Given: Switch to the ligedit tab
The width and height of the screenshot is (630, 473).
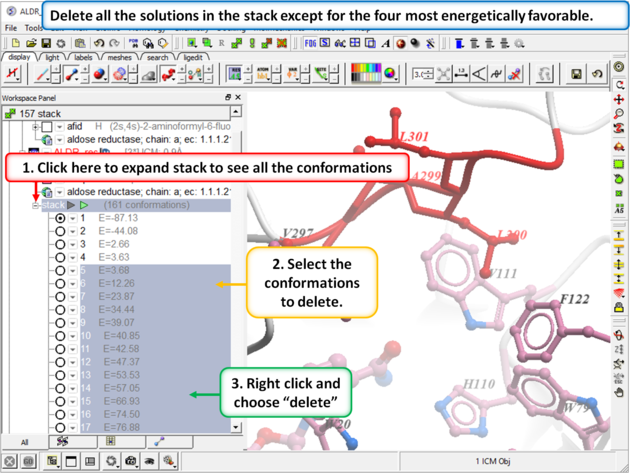Looking at the screenshot, I should tap(193, 57).
